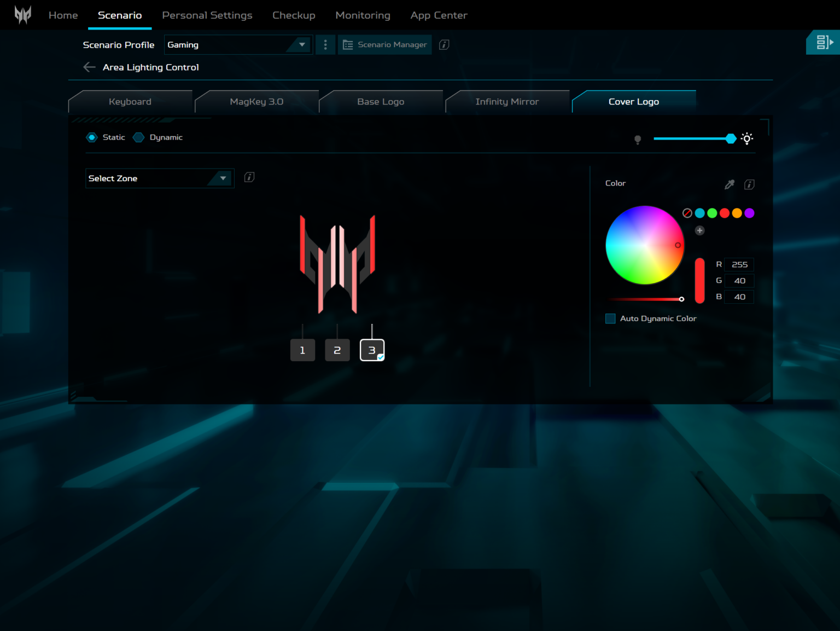Enable Auto Dynamic Color
This screenshot has height=631, width=840.
610,318
